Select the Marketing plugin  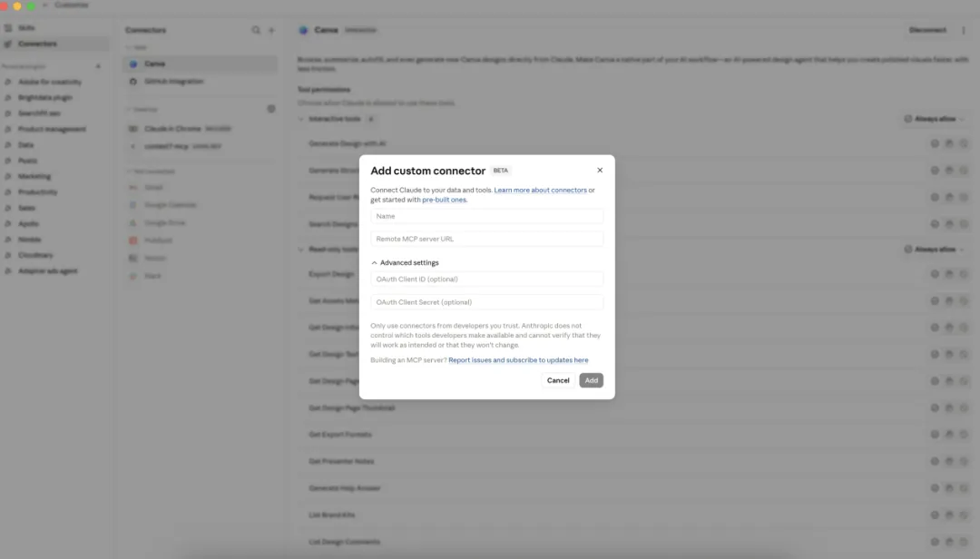tap(34, 176)
